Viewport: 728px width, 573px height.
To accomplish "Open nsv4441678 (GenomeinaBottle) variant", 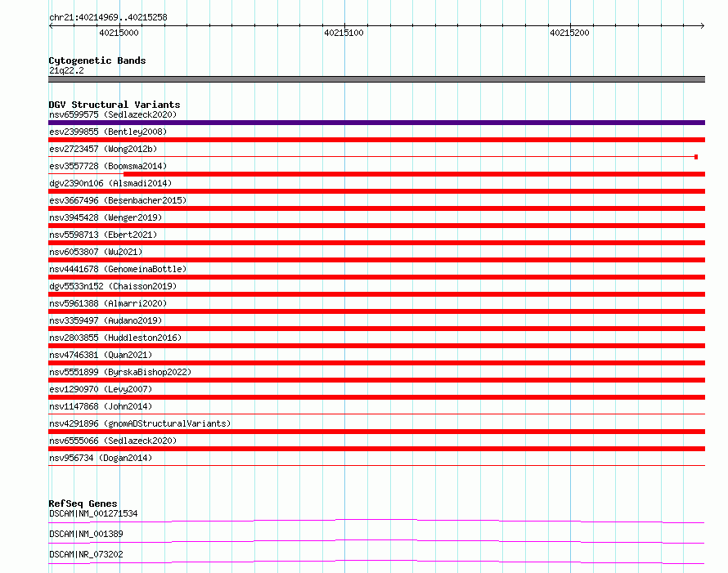I will [118, 269].
